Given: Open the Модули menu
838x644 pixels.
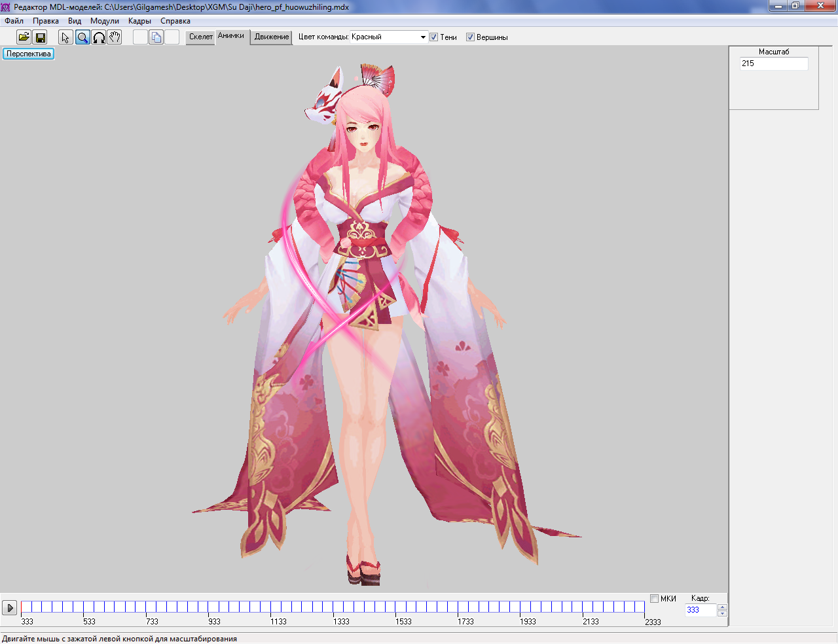Looking at the screenshot, I should click(105, 21).
